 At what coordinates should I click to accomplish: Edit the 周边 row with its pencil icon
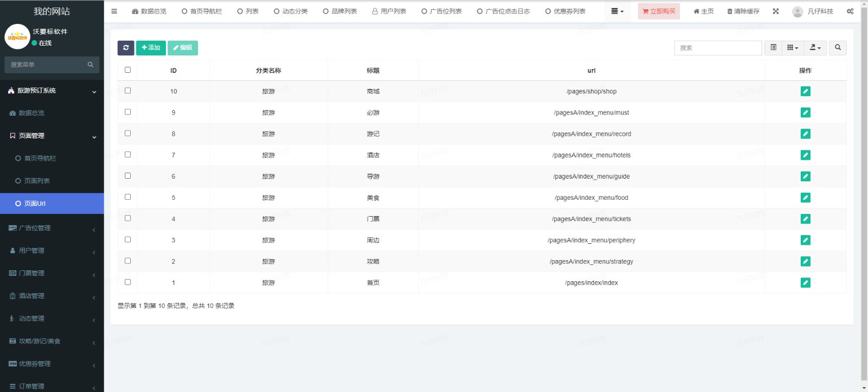click(806, 240)
